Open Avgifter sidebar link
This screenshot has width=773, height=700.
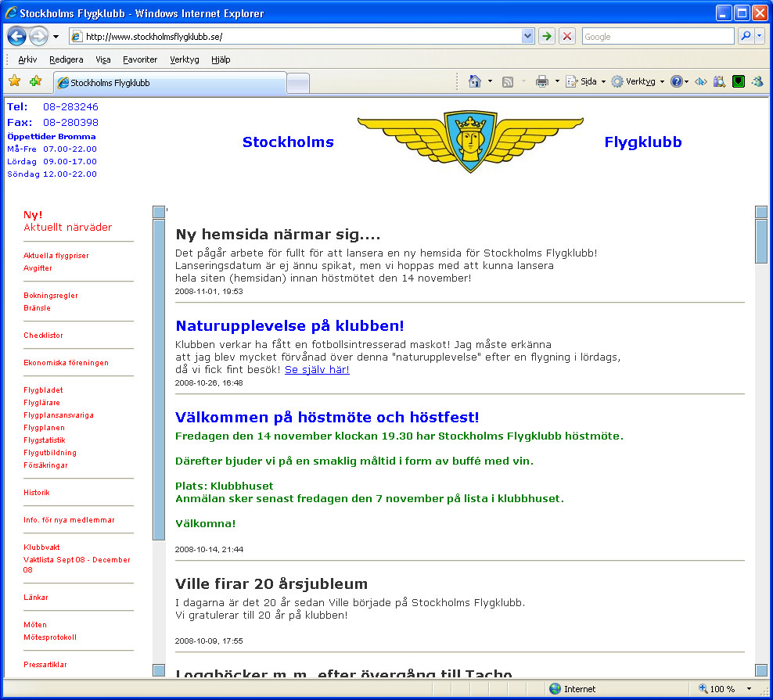(38, 268)
